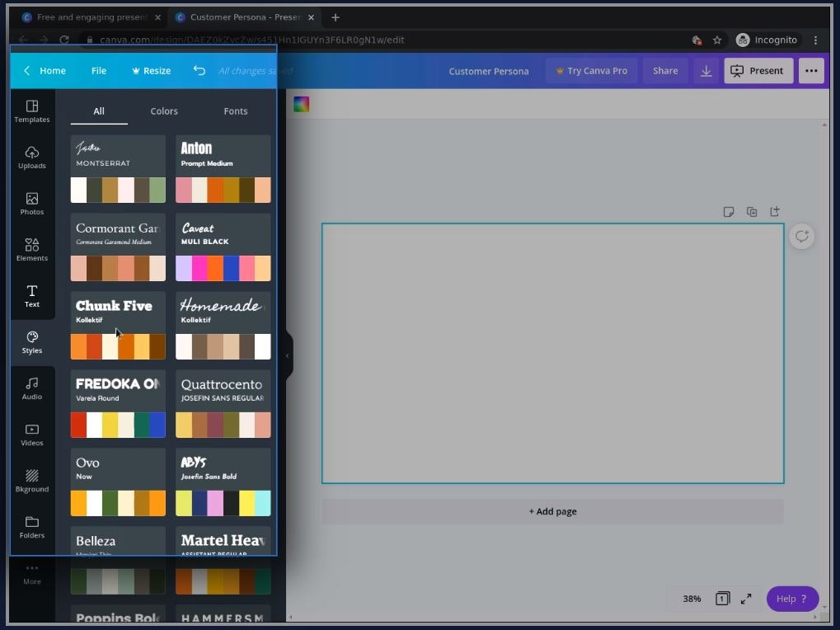
Task: Reload the page in browser
Action: 64,40
